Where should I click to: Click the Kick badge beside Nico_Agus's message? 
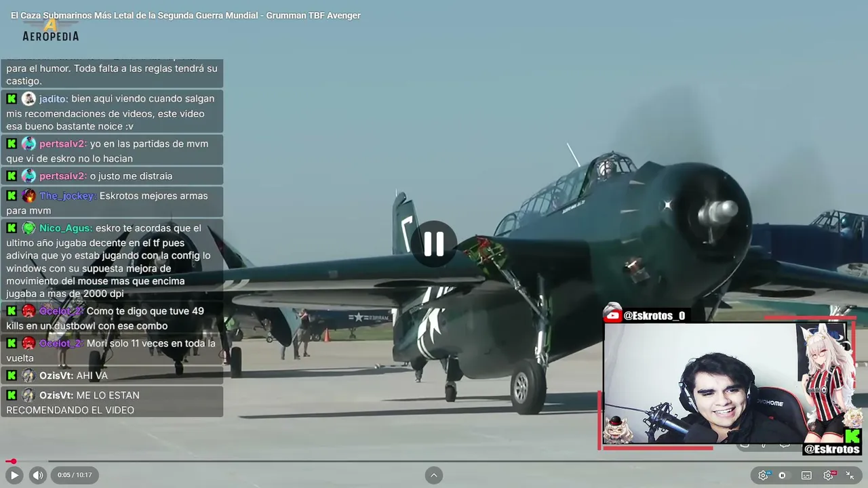12,228
